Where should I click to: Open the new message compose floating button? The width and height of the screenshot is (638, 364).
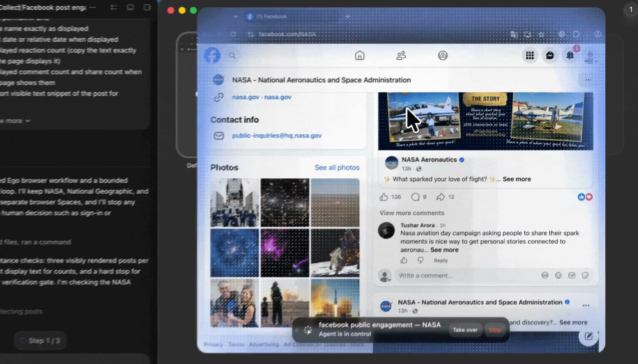[x=588, y=336]
